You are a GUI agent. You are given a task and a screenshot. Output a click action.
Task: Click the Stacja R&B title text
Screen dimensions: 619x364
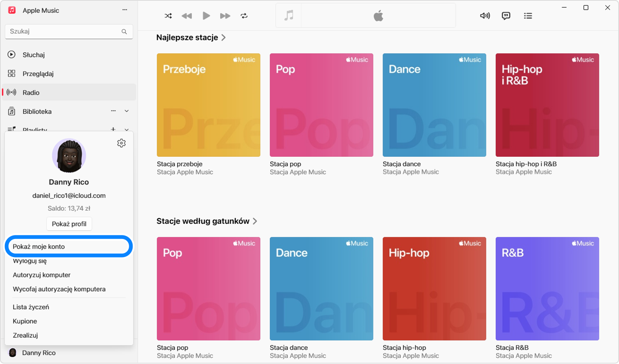[512, 348]
